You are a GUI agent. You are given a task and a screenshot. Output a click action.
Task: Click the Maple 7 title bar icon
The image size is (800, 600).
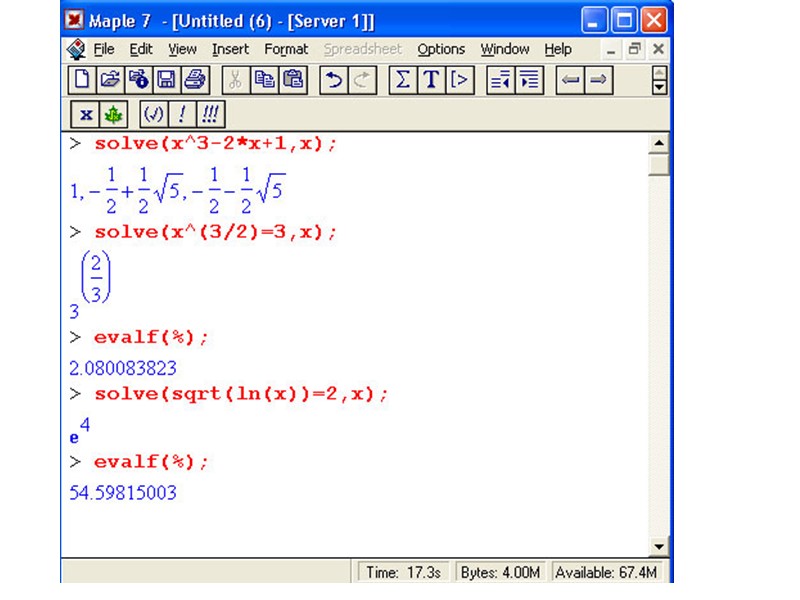tap(74, 20)
